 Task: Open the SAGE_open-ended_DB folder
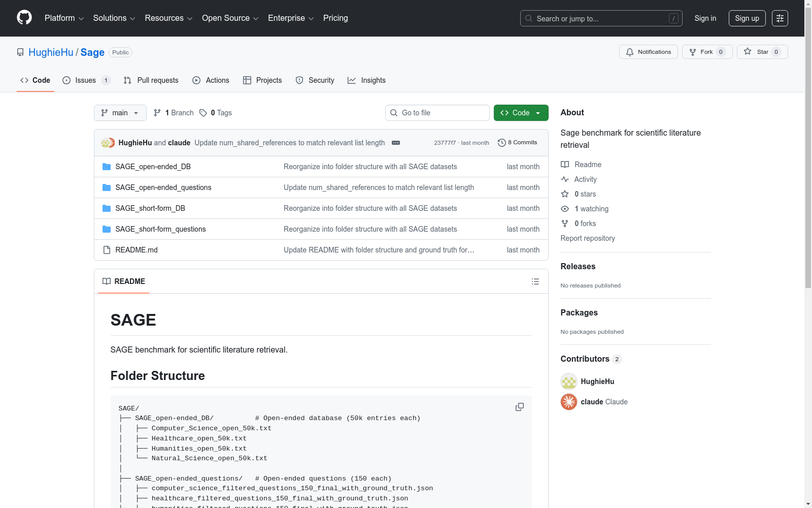[153, 167]
